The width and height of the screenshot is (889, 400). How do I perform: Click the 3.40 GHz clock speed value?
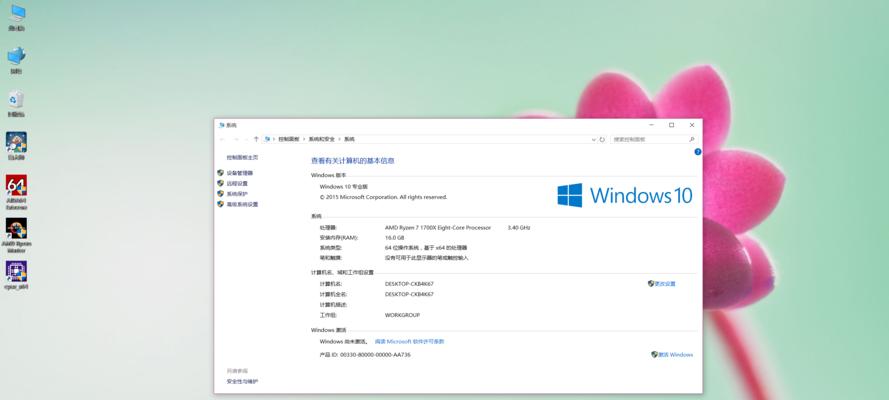pos(519,227)
